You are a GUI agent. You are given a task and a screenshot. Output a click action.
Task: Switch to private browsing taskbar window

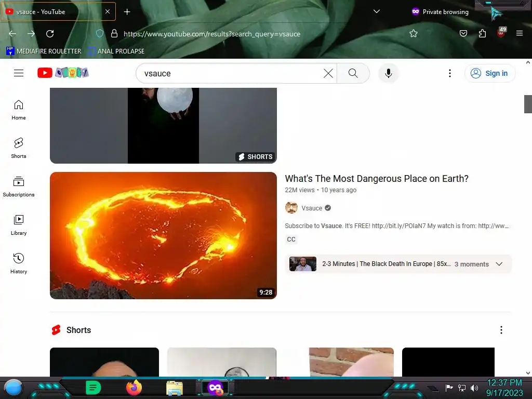coord(215,388)
